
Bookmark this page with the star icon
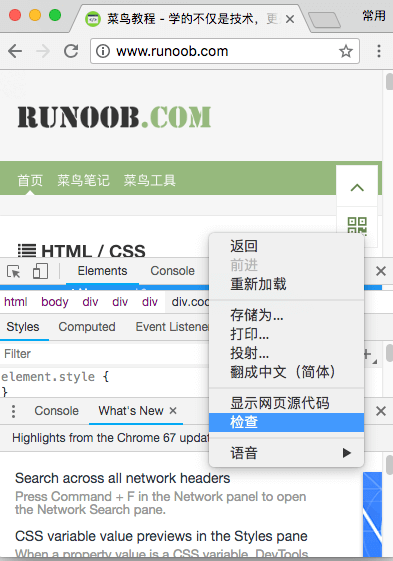tap(345, 51)
